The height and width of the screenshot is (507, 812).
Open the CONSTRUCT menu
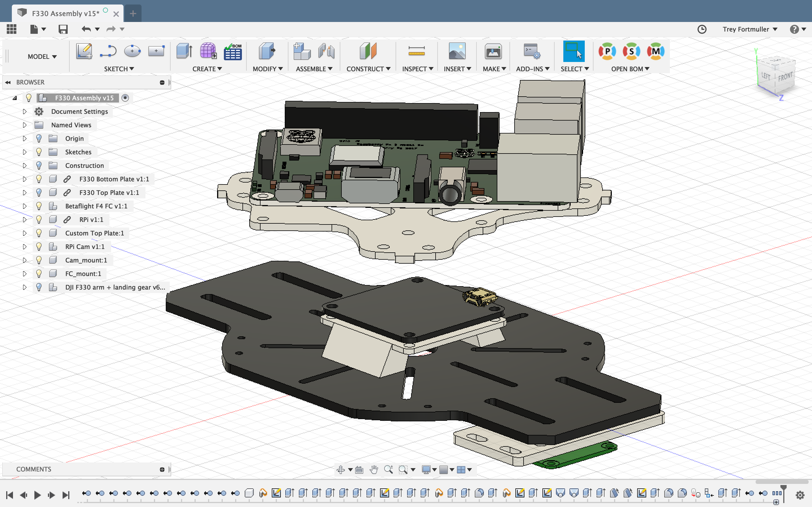[x=368, y=69]
